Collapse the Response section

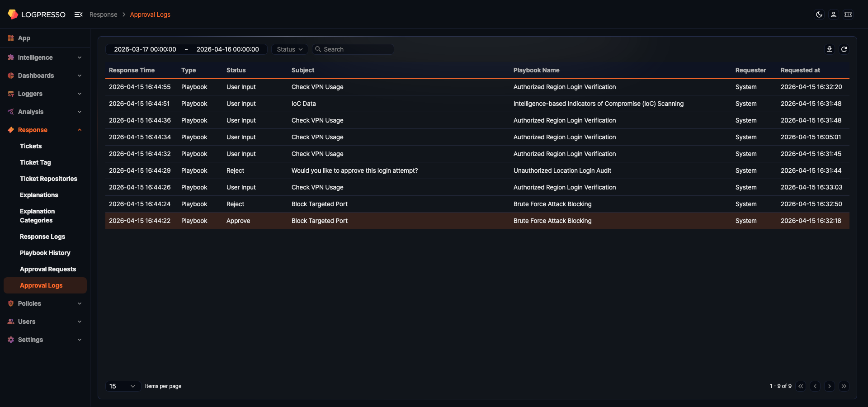tap(45, 130)
